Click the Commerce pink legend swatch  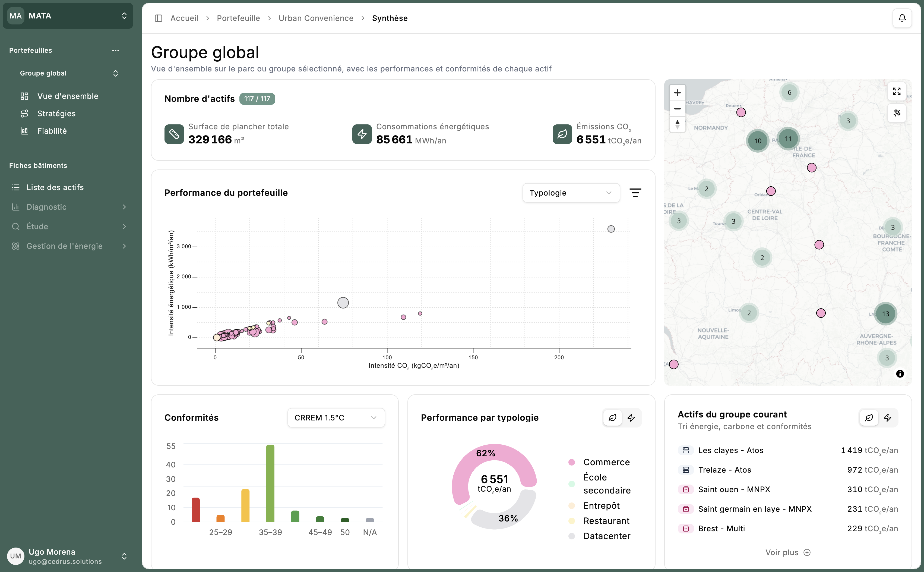(x=571, y=462)
